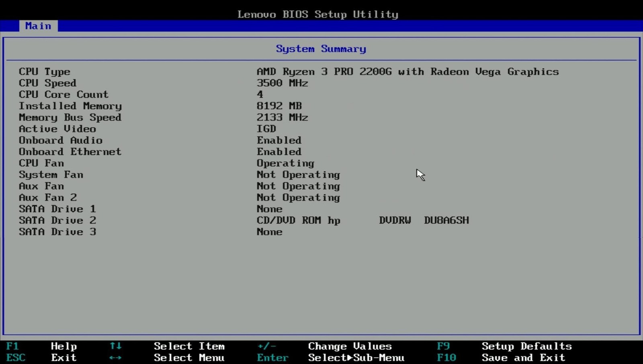The image size is (643, 364).
Task: Click the CPU Fan label
Action: pyautogui.click(x=41, y=163)
